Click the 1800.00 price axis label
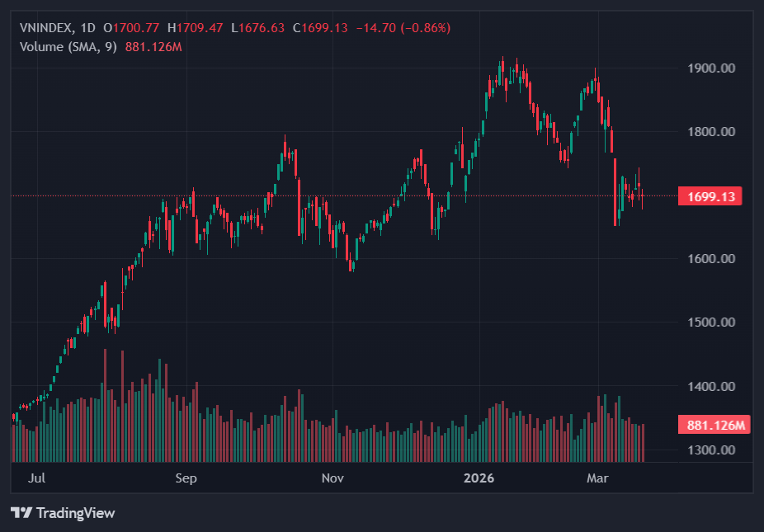This screenshot has width=764, height=532. (710, 132)
